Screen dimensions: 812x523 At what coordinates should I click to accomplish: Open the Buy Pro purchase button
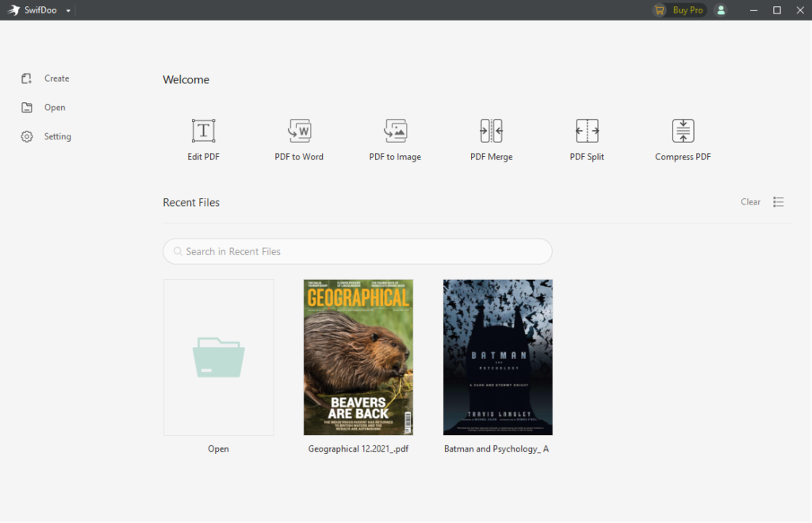680,10
